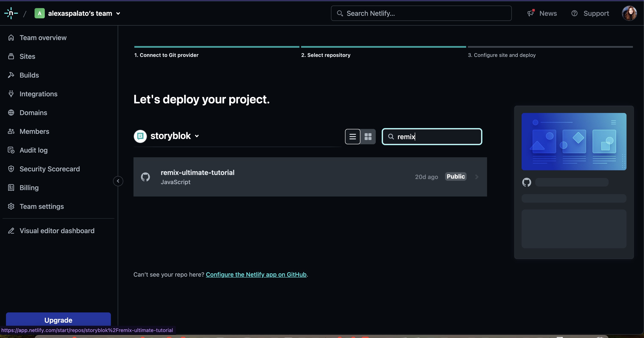The height and width of the screenshot is (338, 644).
Task: Switch to list view
Action: point(352,136)
